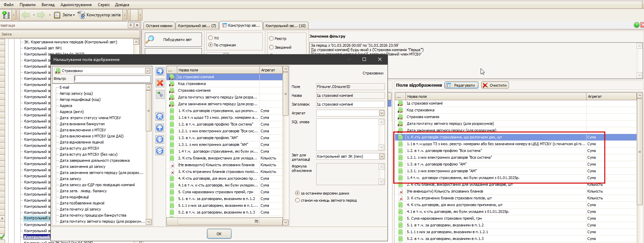
Task: Open the Адміністрування menu
Action: pyautogui.click(x=76, y=5)
